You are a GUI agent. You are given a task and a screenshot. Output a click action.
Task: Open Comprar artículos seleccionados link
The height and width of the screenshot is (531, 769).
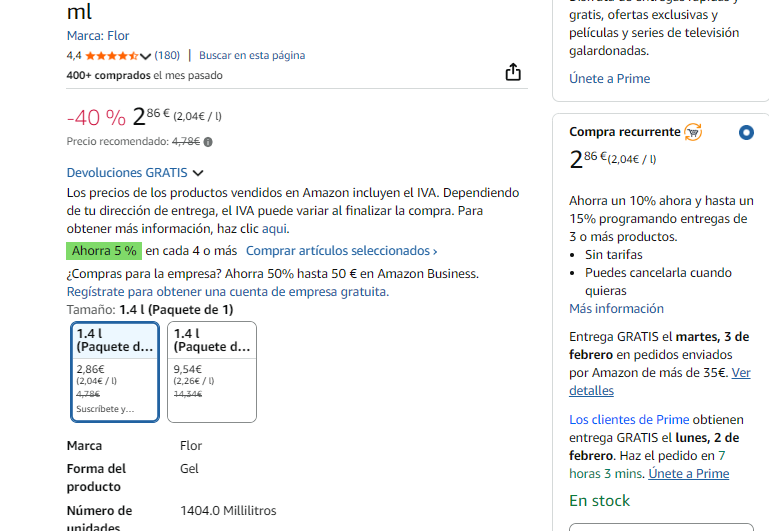coord(341,251)
